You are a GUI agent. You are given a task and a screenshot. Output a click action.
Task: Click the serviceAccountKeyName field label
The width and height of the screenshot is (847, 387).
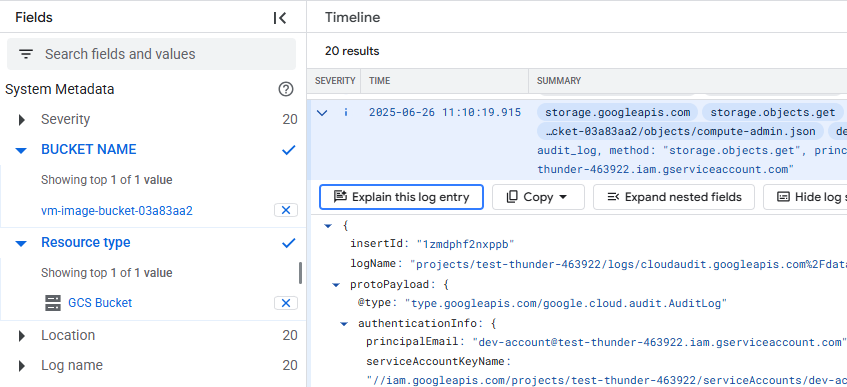point(439,362)
